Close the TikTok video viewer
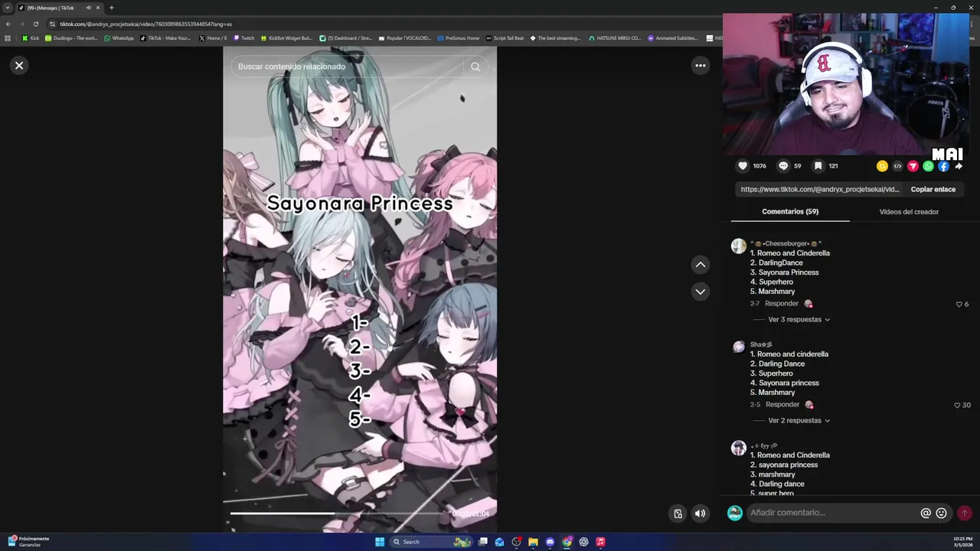 pos(19,66)
